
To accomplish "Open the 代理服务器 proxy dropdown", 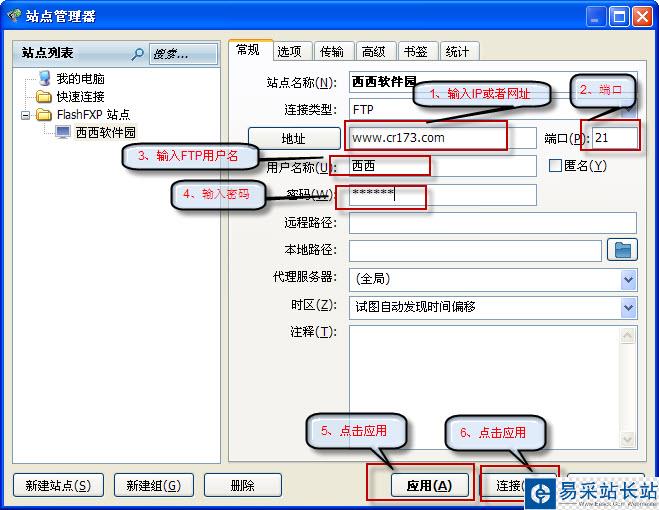I will pyautogui.click(x=628, y=280).
